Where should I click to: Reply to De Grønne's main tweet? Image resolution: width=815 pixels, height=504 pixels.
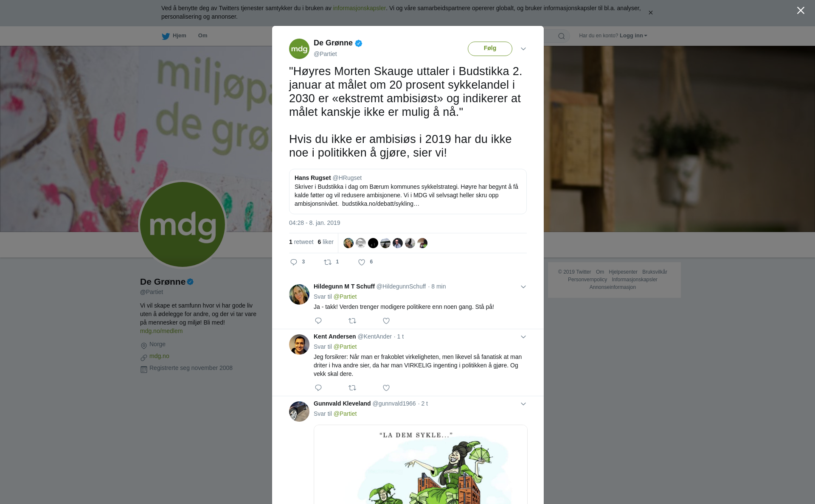pos(294,262)
